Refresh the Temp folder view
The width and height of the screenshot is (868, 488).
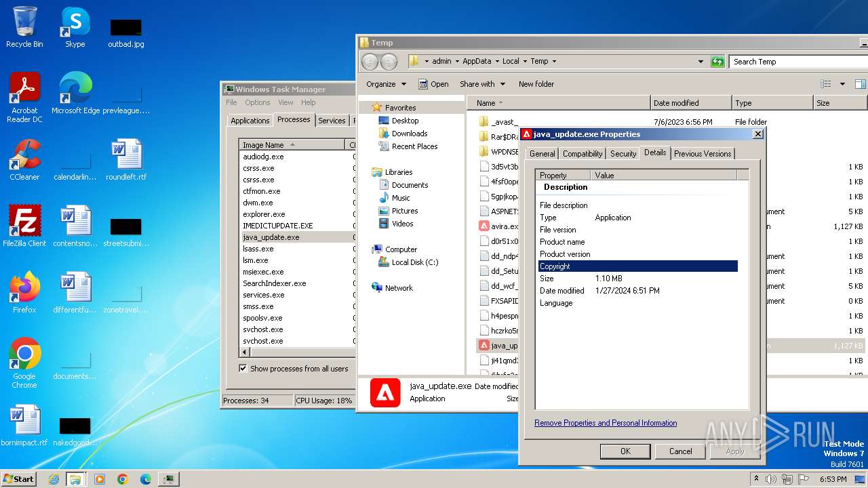717,62
